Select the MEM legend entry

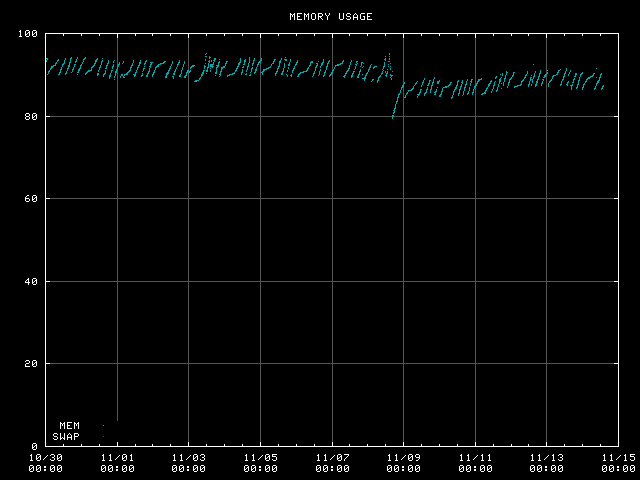pyautogui.click(x=69, y=425)
